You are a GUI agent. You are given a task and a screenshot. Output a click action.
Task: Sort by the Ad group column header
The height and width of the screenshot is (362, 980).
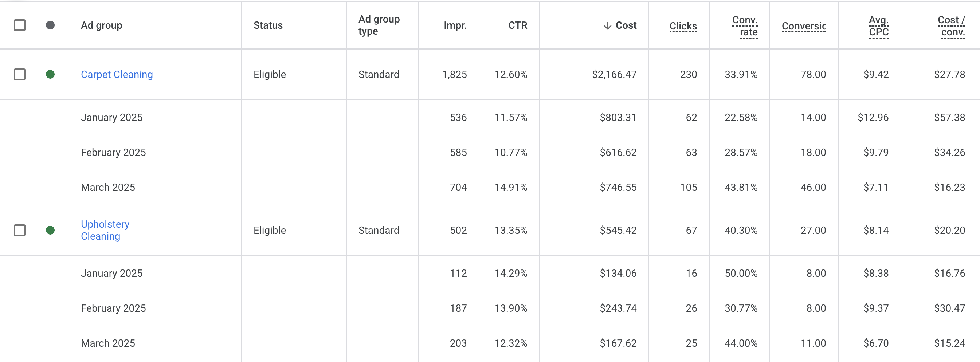point(102,25)
